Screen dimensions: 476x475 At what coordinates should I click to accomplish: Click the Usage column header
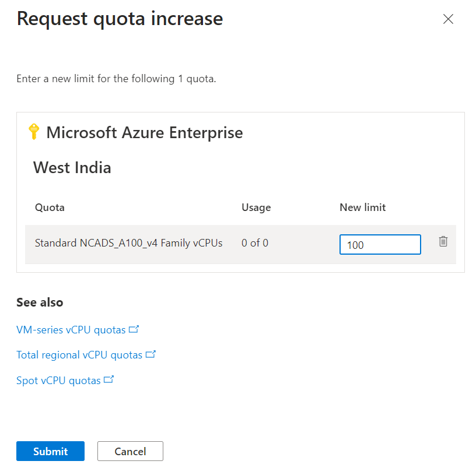tap(256, 207)
